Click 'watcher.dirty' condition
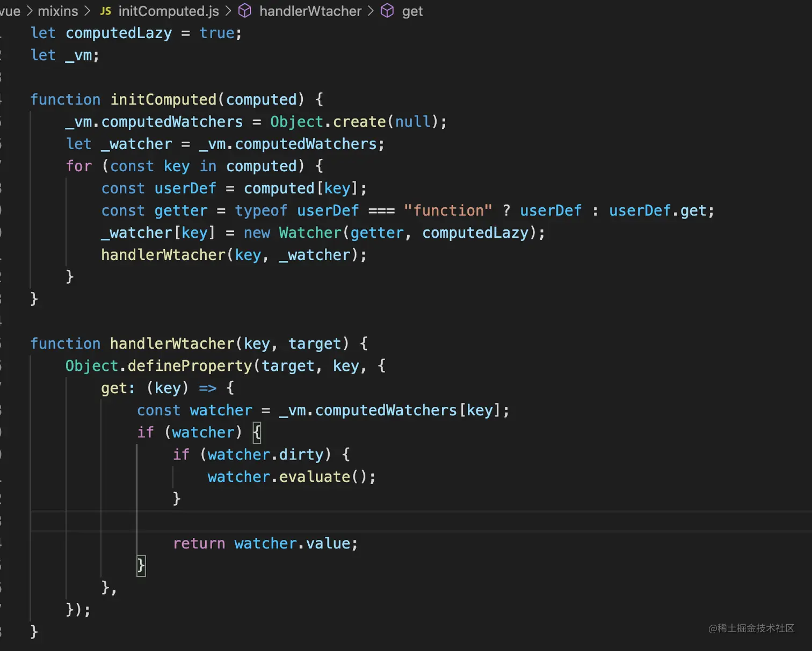 coord(266,455)
